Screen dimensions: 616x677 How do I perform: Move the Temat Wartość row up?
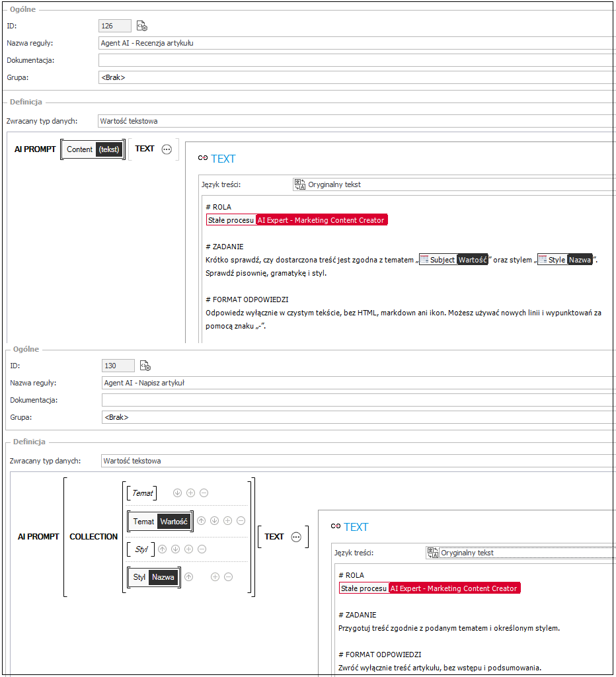(x=202, y=521)
